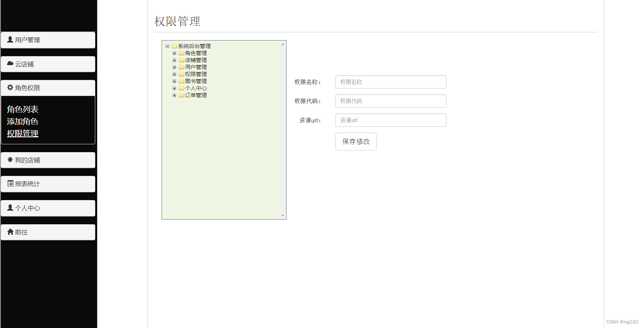Viewport: 644px width, 328px height.
Task: Open 云店铺 sidebar menu
Action: [x=48, y=64]
